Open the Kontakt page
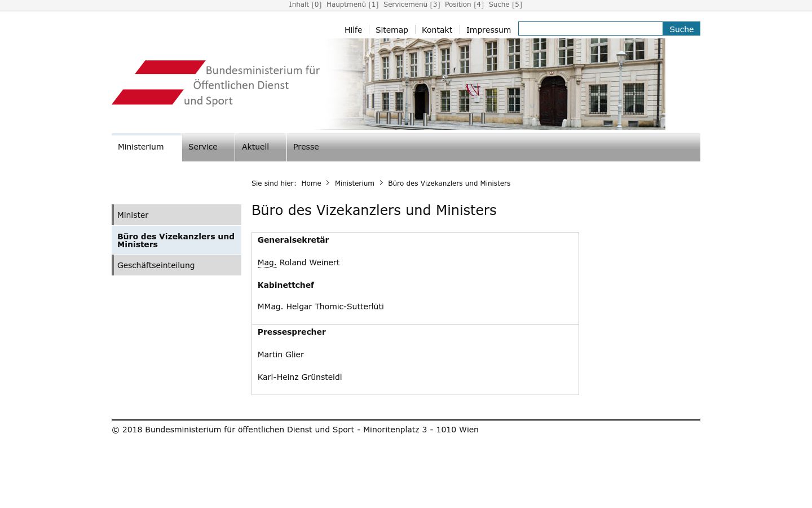The image size is (812, 508). pos(437,30)
